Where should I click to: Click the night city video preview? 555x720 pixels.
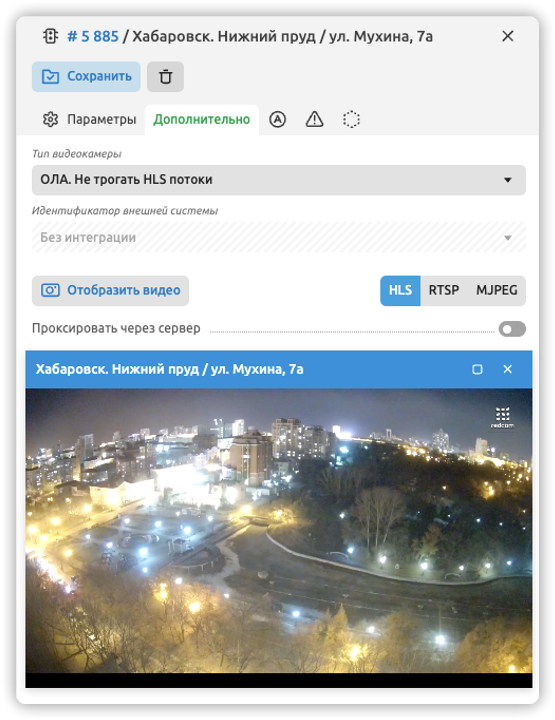(x=279, y=530)
